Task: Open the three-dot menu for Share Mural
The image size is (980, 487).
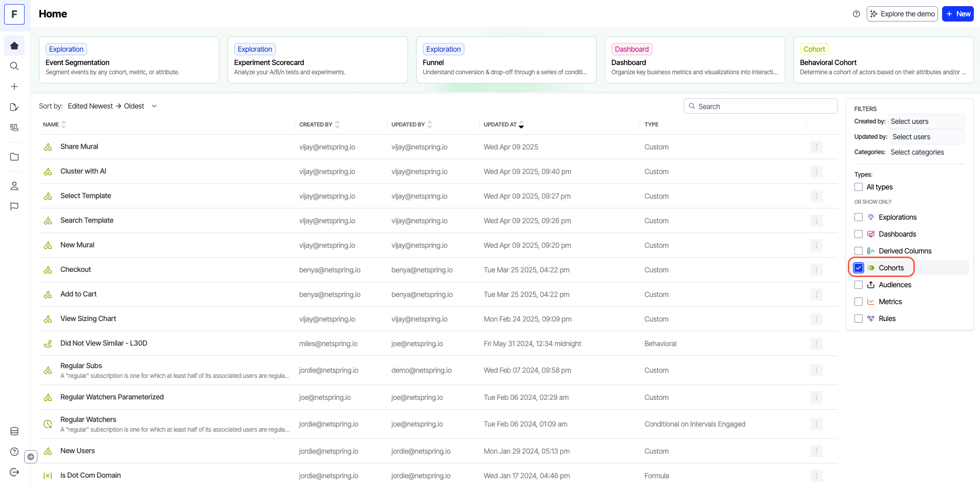Action: tap(816, 147)
